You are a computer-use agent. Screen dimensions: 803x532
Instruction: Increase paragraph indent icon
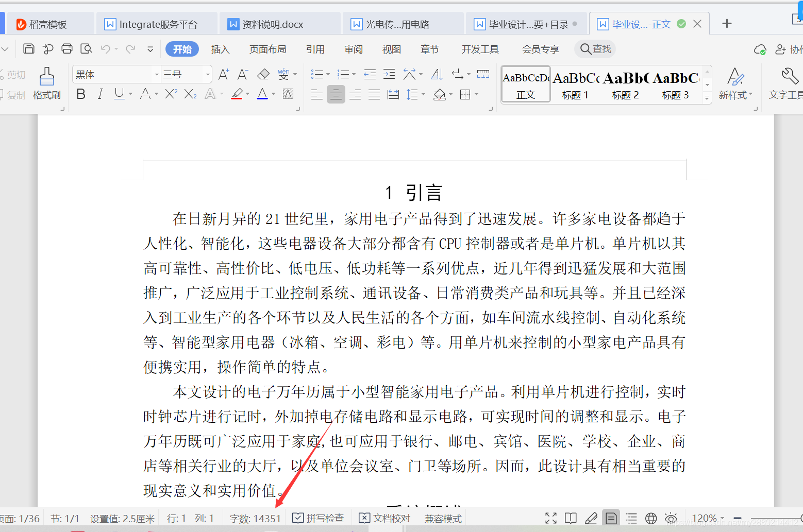389,75
